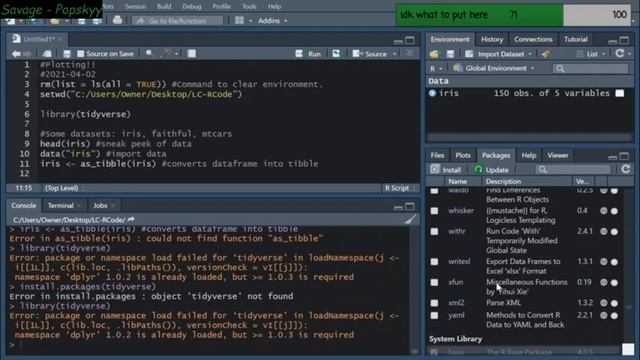This screenshot has height=360, width=640.
Task: Open the Debug menu
Action: [x=192, y=7]
